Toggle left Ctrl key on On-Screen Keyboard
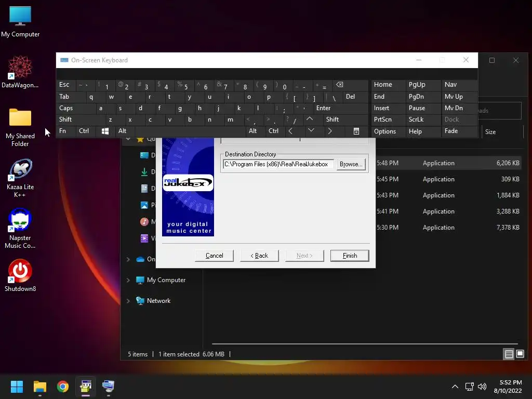Viewport: 532px width, 399px height. pos(86,131)
